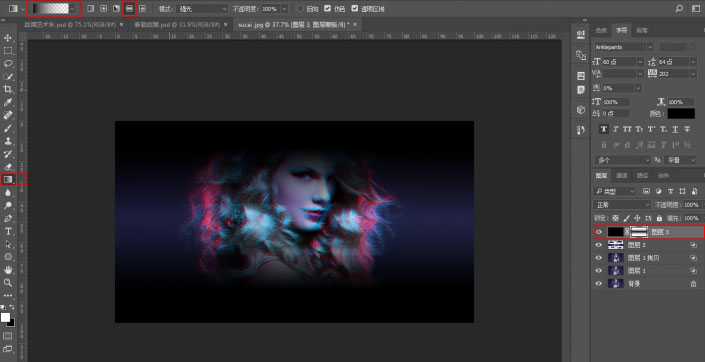Pick the Crop tool
The height and width of the screenshot is (362, 705).
[8, 89]
